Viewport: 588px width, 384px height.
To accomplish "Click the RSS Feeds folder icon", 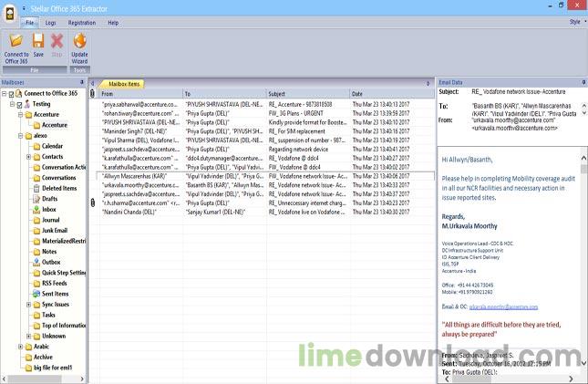I will click(36, 283).
